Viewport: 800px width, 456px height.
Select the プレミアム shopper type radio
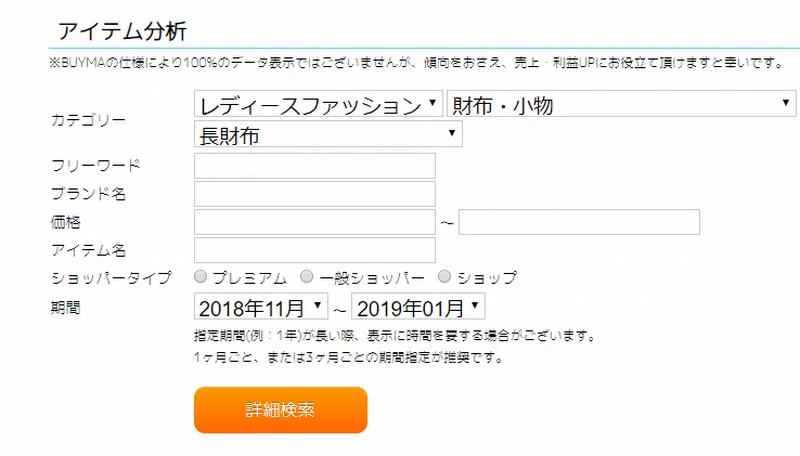pyautogui.click(x=202, y=277)
